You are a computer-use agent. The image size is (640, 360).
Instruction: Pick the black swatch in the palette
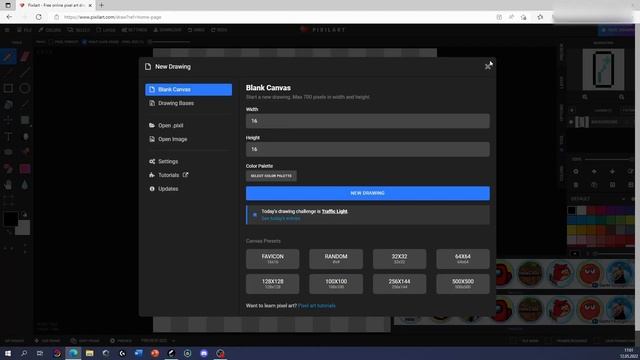coord(572,210)
